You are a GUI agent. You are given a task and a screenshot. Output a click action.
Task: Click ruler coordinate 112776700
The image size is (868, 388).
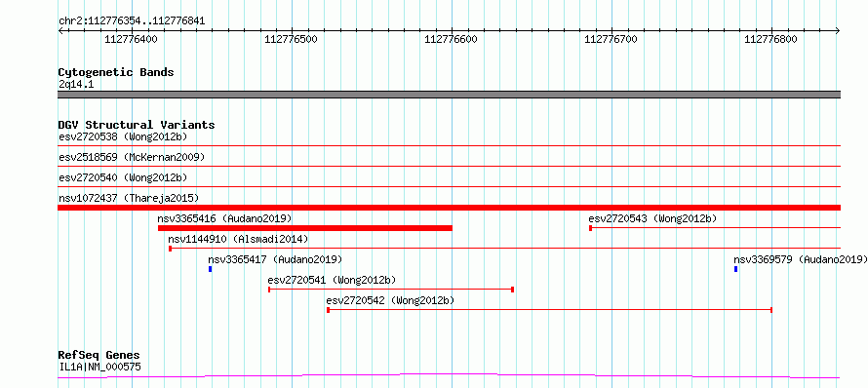(611, 39)
